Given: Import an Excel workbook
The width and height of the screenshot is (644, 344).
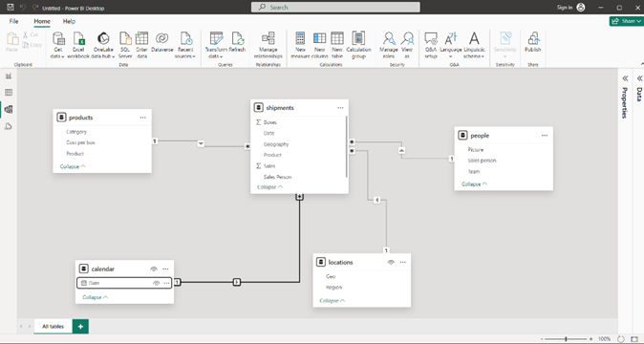Looking at the screenshot, I should (x=78, y=45).
